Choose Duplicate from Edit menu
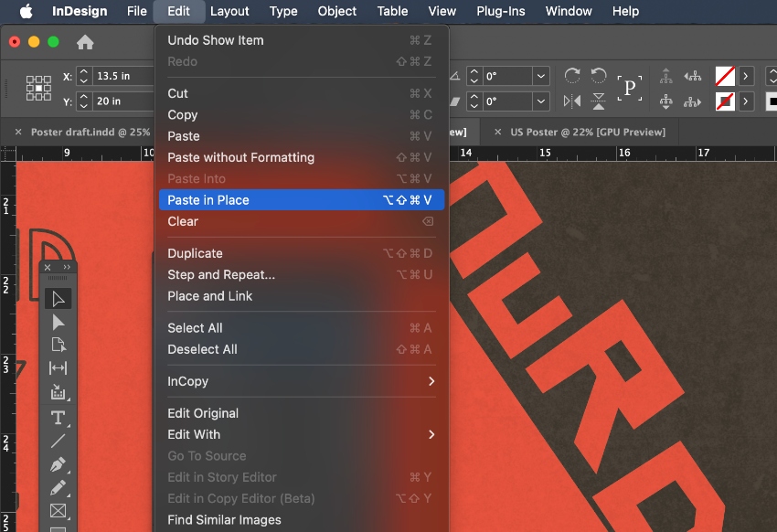The height and width of the screenshot is (532, 777). [x=302, y=253]
